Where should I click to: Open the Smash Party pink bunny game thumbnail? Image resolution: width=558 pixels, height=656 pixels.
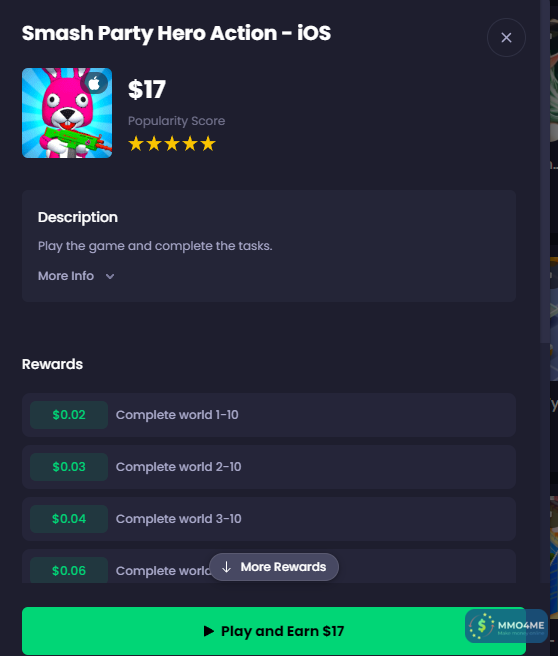[67, 113]
